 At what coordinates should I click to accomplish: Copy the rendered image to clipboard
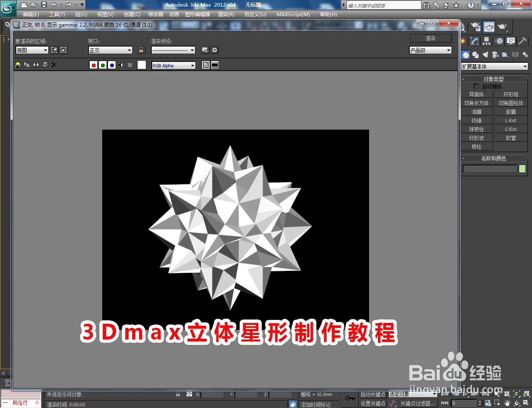(27, 65)
